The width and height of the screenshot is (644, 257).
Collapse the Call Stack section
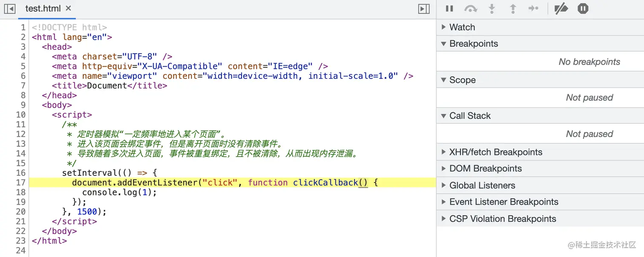[540, 116]
